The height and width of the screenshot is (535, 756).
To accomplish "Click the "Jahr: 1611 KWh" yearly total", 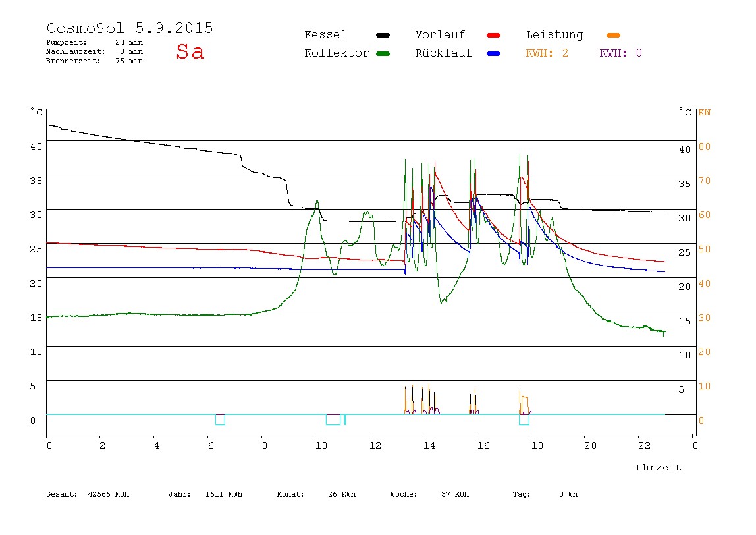I will [205, 494].
